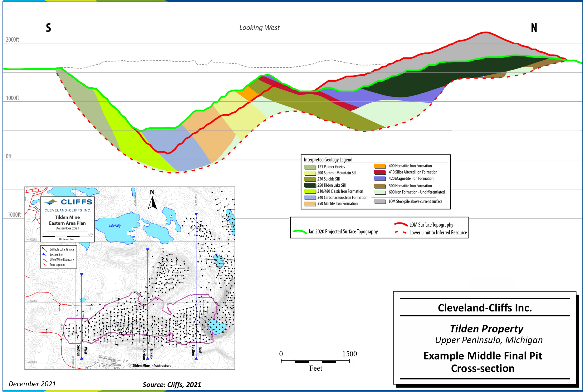Click the 310/480 Clastic Iron Formation swatch

(310, 191)
